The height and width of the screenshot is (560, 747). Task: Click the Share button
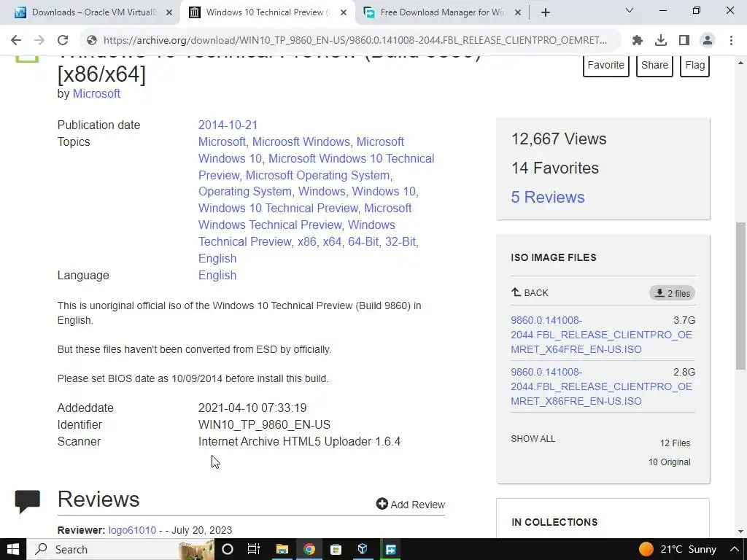tap(654, 65)
